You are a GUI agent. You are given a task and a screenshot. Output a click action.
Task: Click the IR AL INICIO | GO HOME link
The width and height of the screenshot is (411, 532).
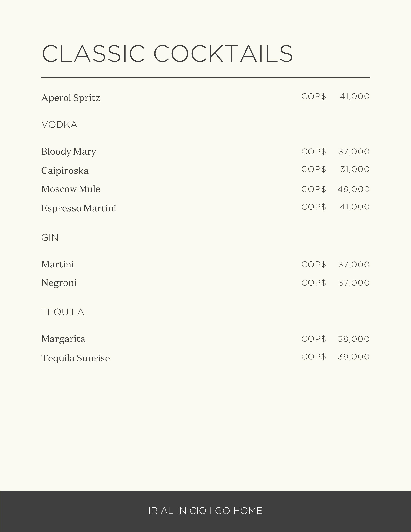tap(205, 511)
